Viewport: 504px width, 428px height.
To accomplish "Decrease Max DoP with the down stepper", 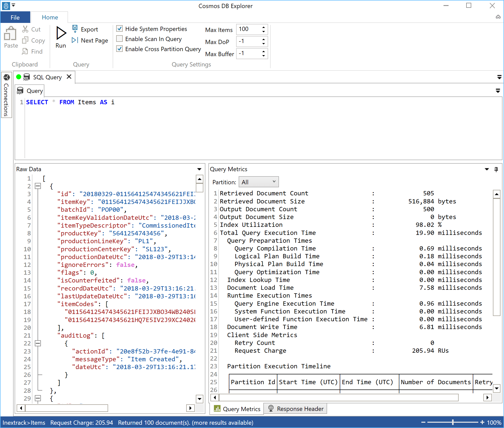I will [x=264, y=44].
